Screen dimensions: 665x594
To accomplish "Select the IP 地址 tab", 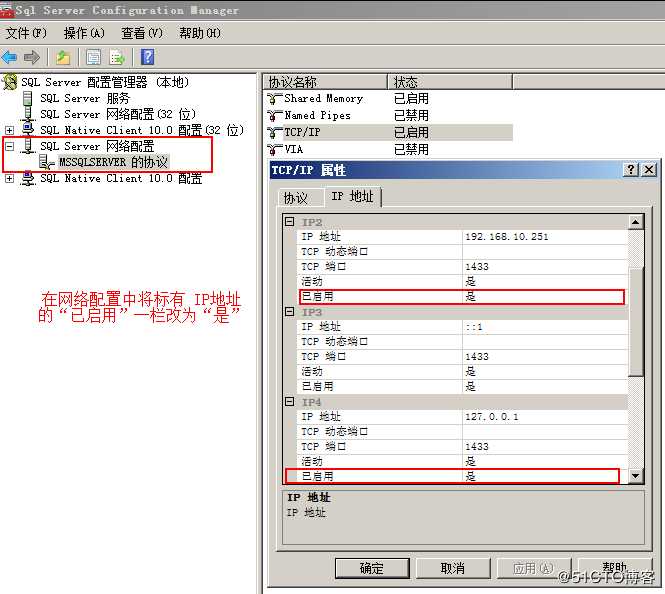I will [x=352, y=196].
